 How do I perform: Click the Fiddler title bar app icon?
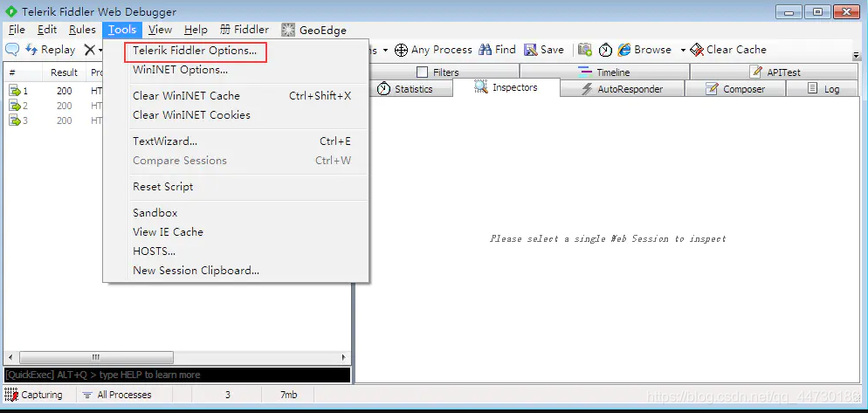[10, 11]
